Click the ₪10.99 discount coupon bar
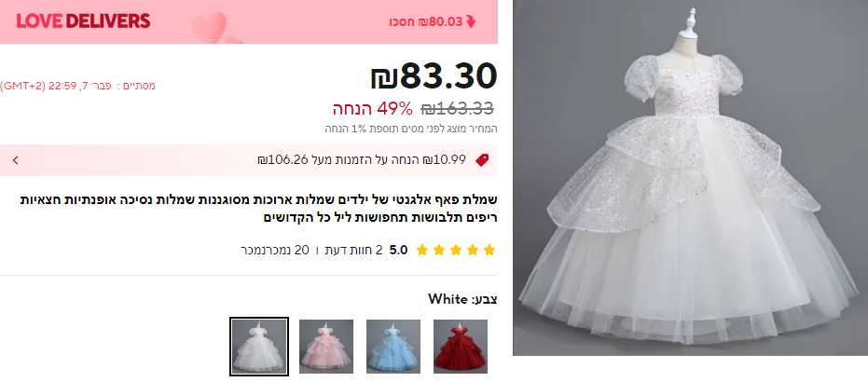 (249, 160)
